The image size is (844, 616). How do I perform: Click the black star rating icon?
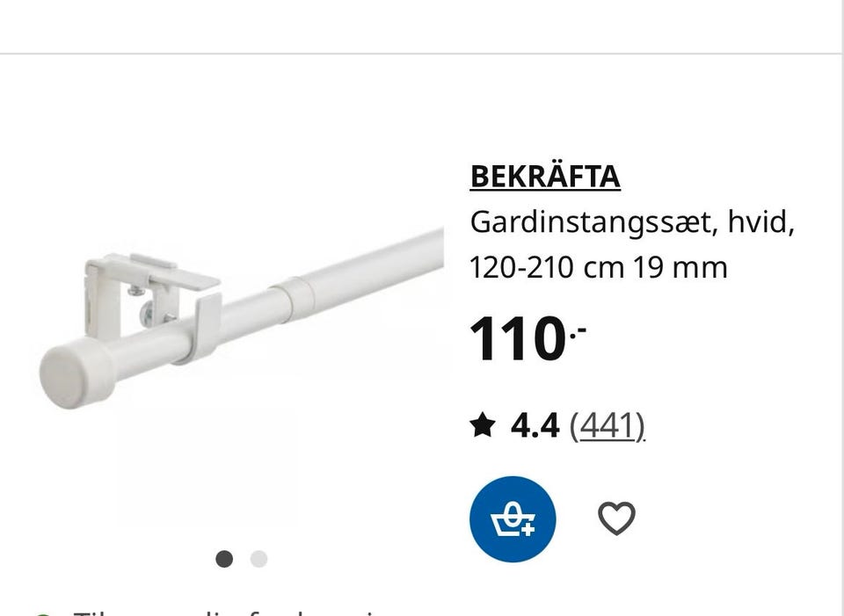click(483, 425)
